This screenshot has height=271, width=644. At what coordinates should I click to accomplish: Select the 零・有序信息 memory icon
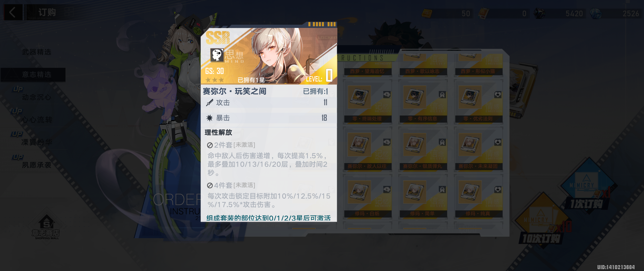pyautogui.click(x=415, y=97)
